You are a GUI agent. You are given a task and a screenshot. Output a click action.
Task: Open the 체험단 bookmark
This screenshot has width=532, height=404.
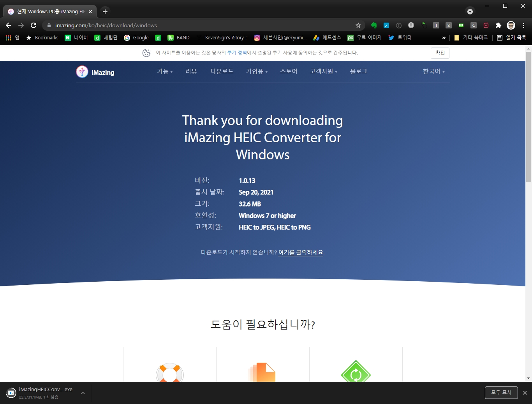[106, 37]
